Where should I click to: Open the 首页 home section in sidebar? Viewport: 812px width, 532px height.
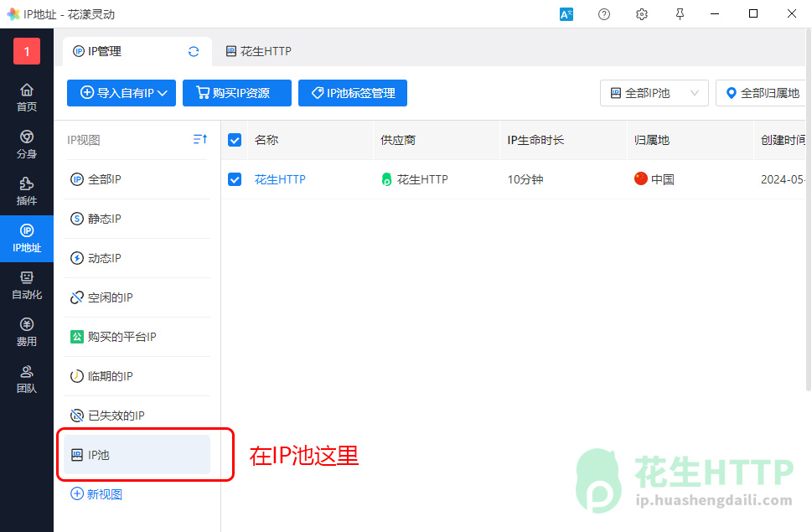pyautogui.click(x=27, y=97)
